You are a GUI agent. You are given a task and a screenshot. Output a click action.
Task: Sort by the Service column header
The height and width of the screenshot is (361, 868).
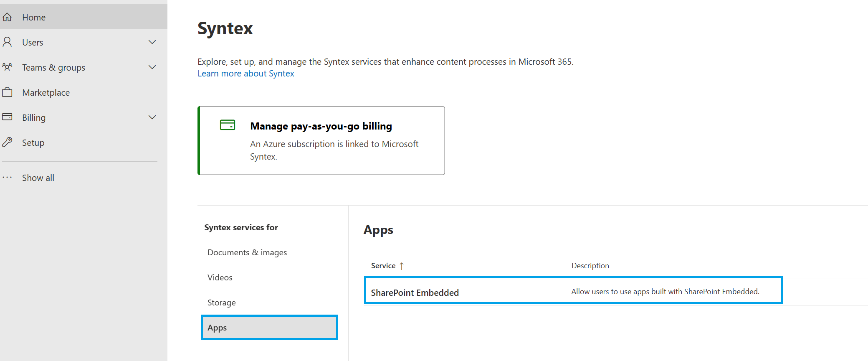click(383, 266)
